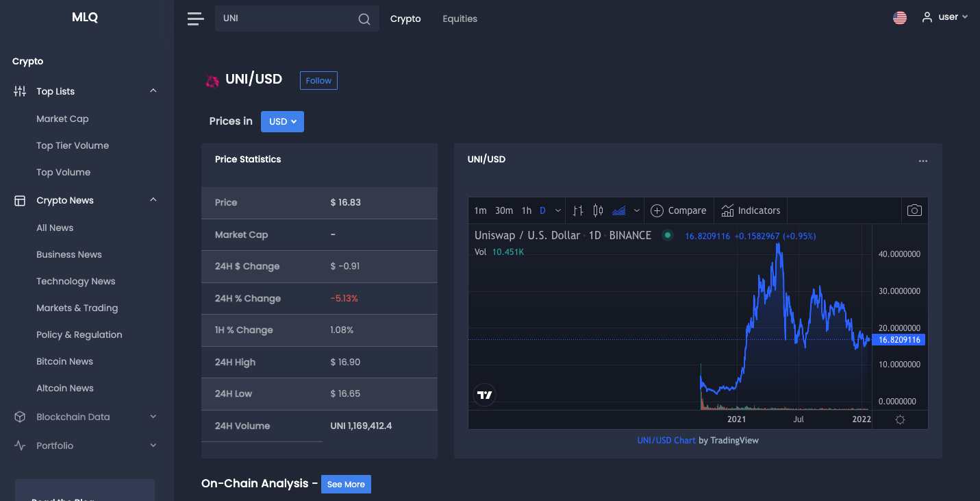Select the candlestick chart style icon
This screenshot has height=501, width=980.
[598, 210]
